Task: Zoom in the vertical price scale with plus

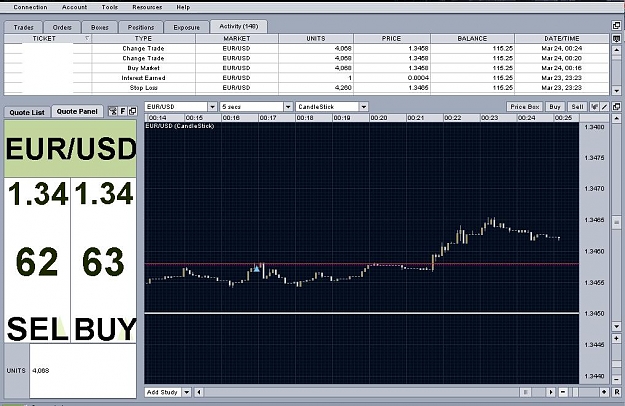Action: coord(616,339)
